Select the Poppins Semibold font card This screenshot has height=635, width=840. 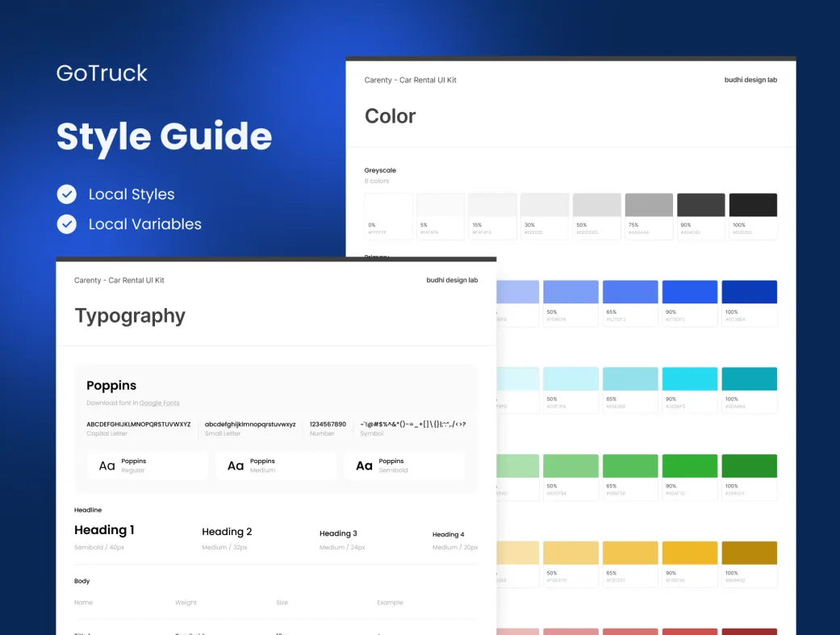click(404, 466)
